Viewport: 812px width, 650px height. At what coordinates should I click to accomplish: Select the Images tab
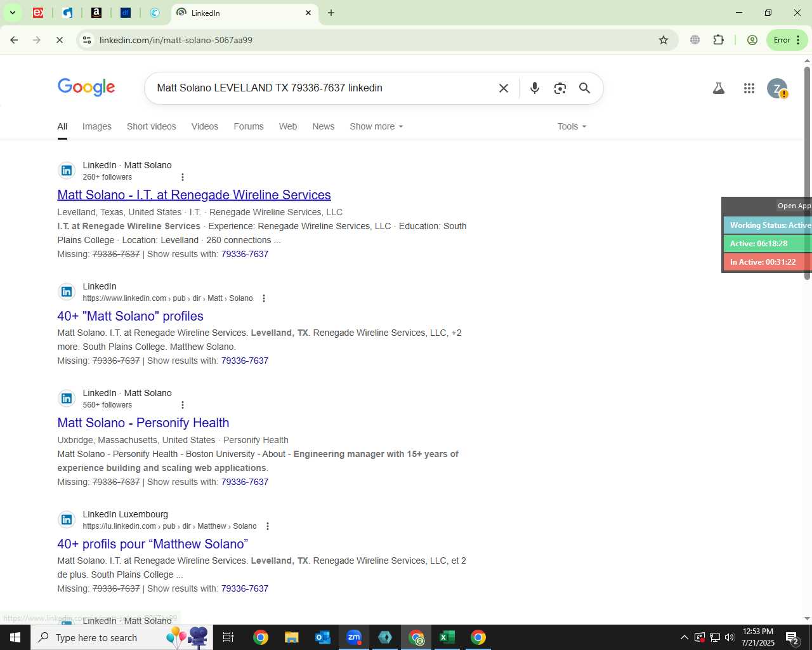97,126
